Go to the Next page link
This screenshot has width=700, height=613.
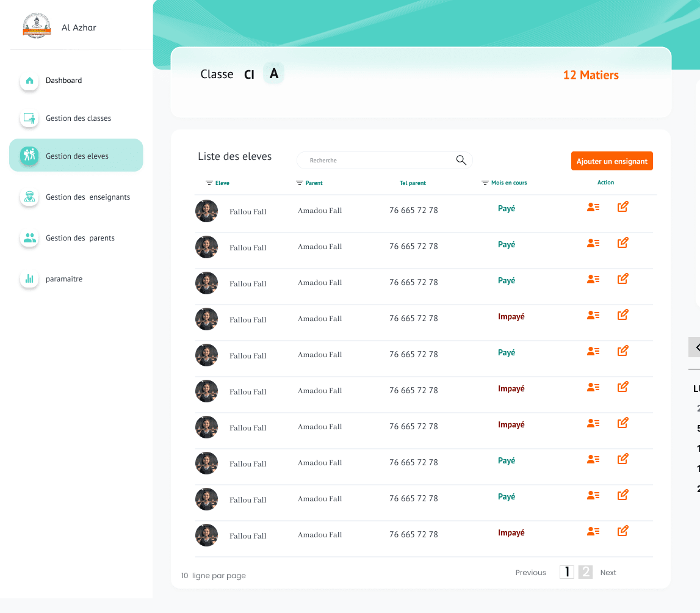coord(608,573)
